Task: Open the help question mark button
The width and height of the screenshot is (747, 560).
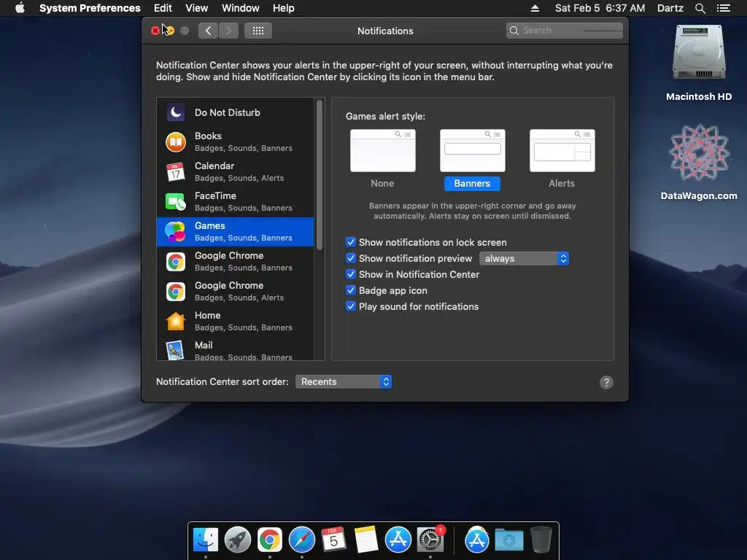Action: [x=606, y=382]
